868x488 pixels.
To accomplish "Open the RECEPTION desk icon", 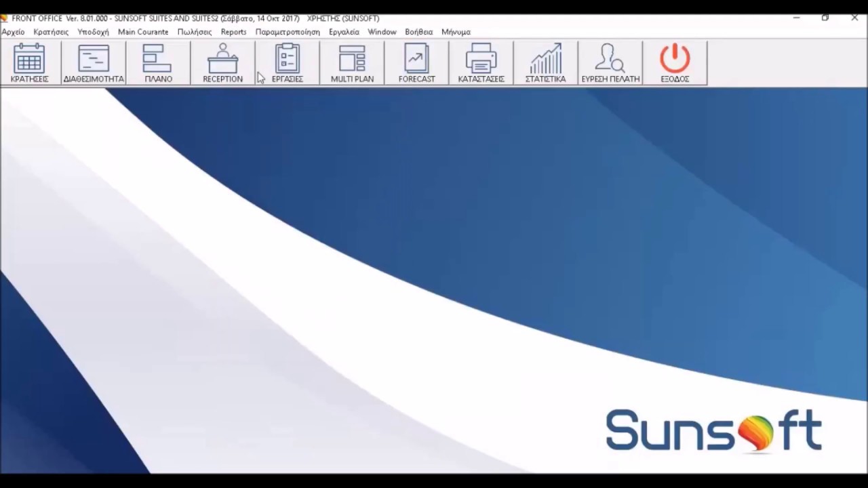I will pyautogui.click(x=222, y=63).
